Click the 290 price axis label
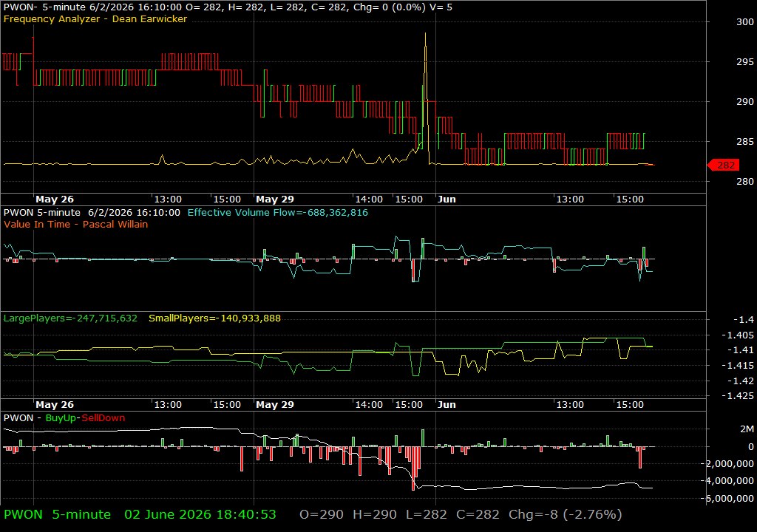The width and height of the screenshot is (757, 532). point(745,101)
